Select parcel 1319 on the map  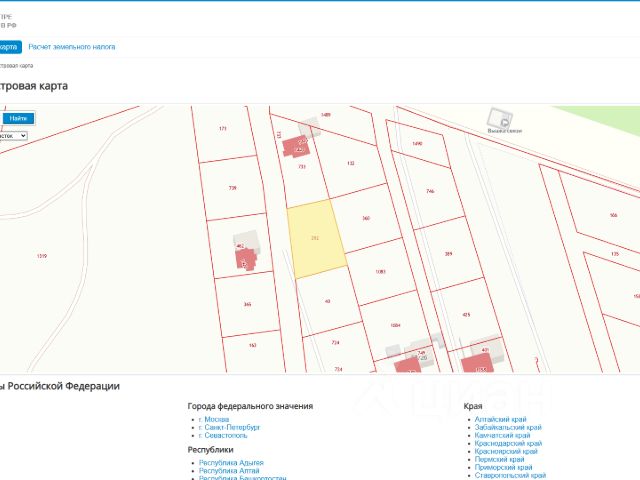tap(42, 256)
